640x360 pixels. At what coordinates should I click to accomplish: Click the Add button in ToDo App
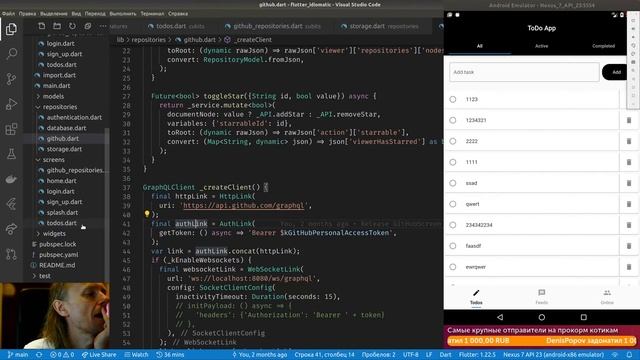click(615, 72)
